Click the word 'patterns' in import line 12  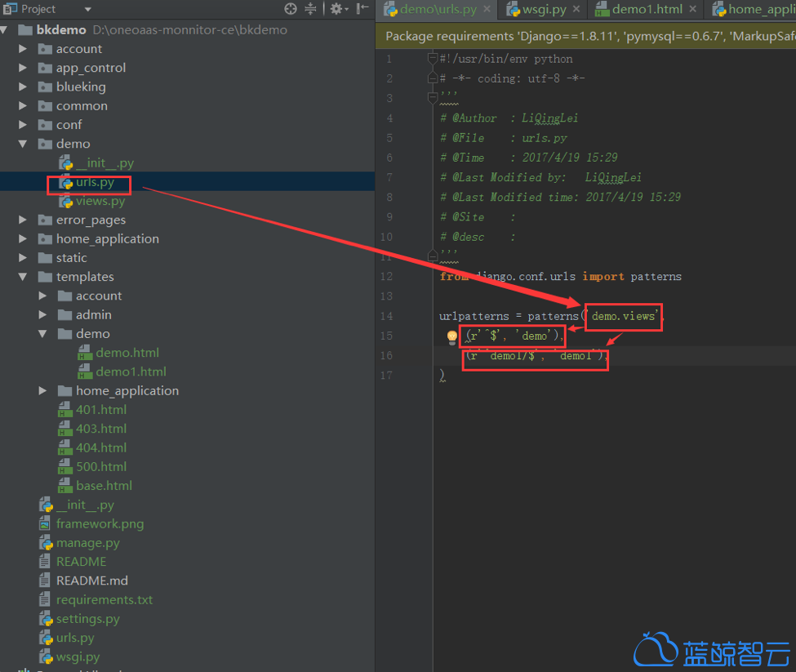point(656,277)
